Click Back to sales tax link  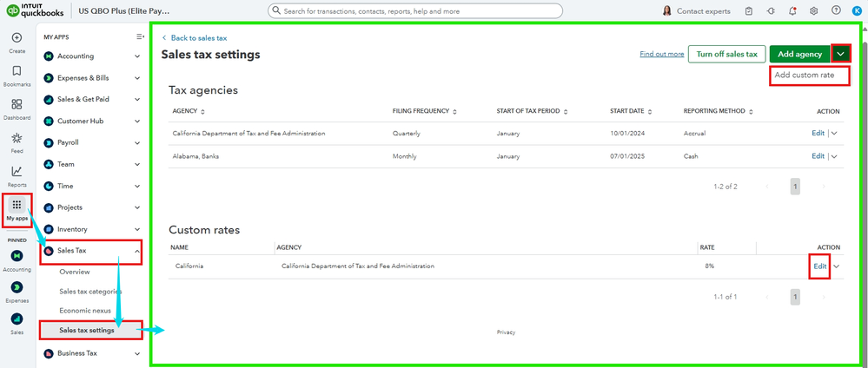pos(195,38)
